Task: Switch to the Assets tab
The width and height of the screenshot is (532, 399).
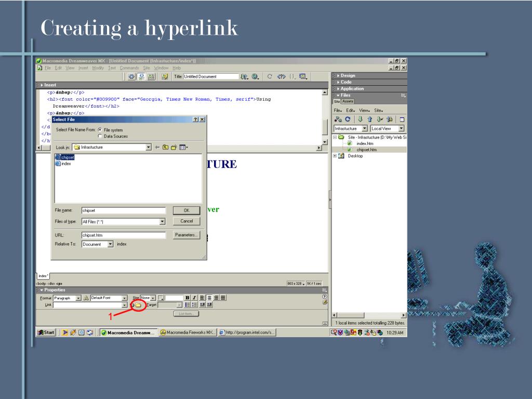Action: click(x=348, y=101)
